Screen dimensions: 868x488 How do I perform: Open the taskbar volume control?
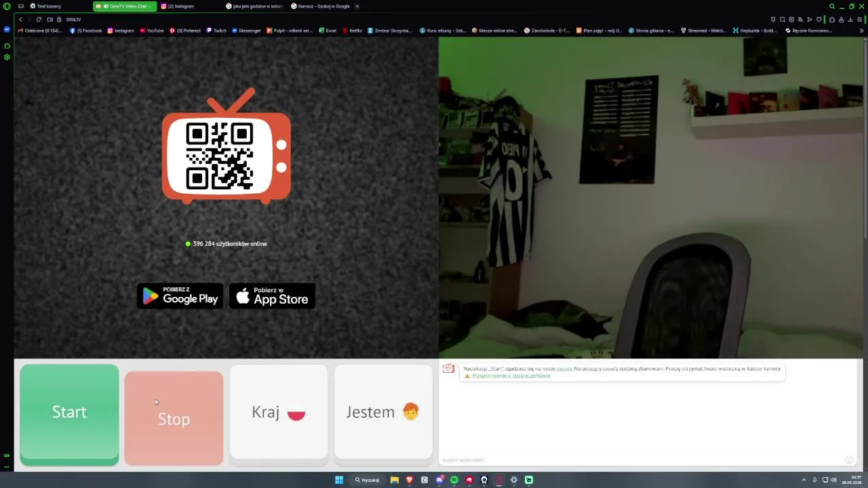pyautogui.click(x=833, y=480)
